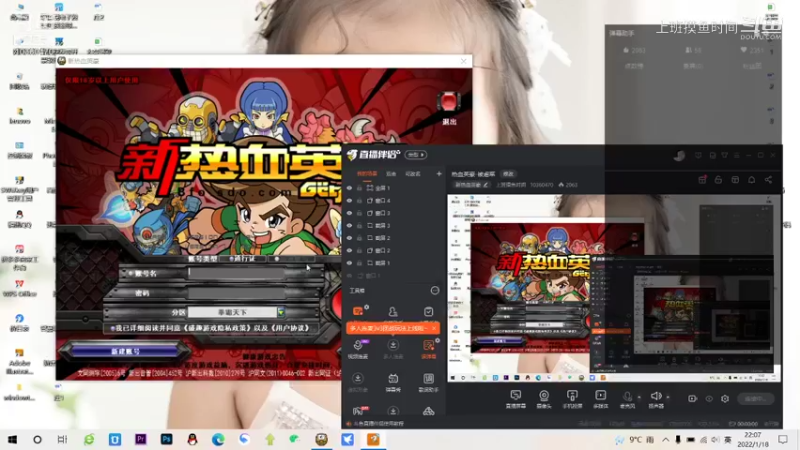Image resolution: width=800 pixels, height=450 pixels.
Task: Close the orange promotional banner in the toolbox
Action: pos(434,328)
